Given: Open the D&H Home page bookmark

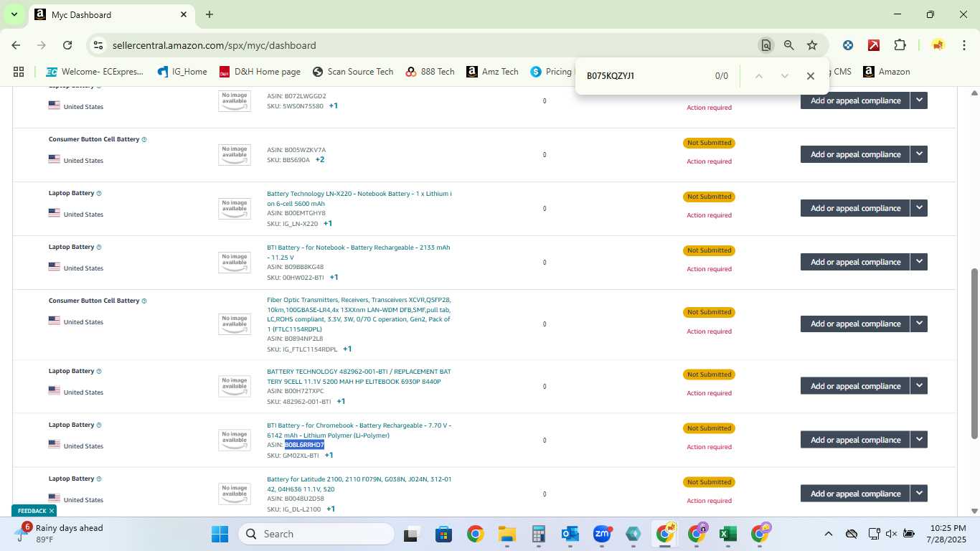Looking at the screenshot, I should pos(260,72).
